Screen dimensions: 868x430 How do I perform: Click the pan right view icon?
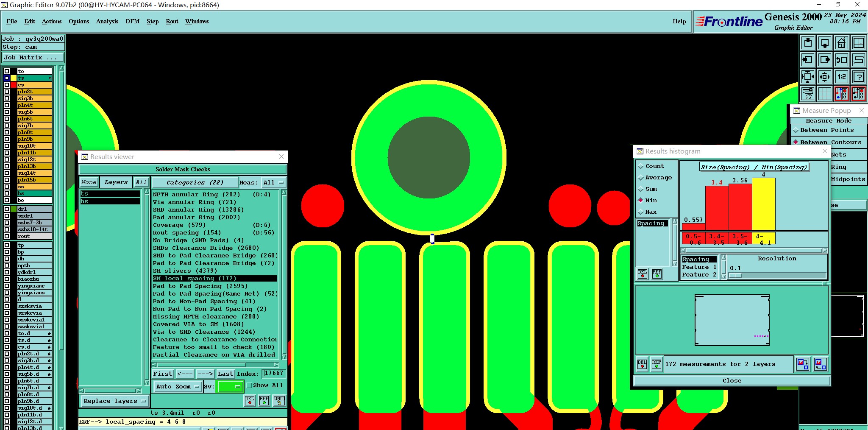pyautogui.click(x=825, y=60)
